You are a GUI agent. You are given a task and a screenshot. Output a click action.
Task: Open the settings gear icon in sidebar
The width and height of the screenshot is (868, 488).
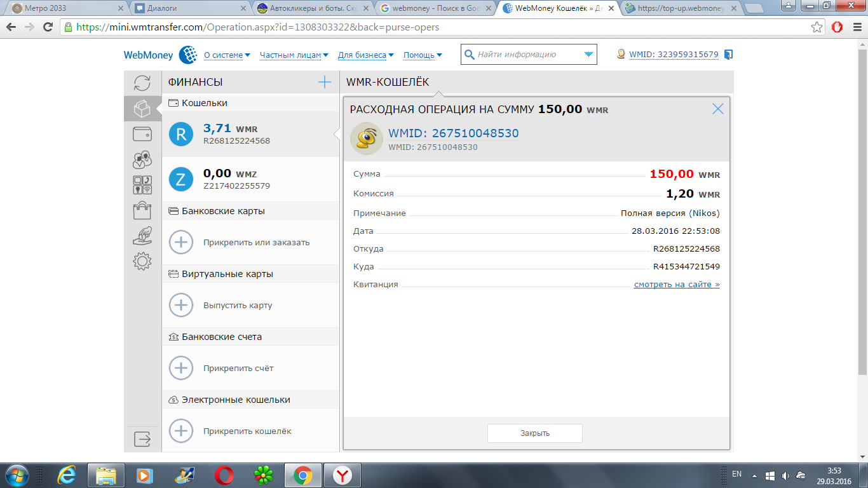pyautogui.click(x=142, y=261)
